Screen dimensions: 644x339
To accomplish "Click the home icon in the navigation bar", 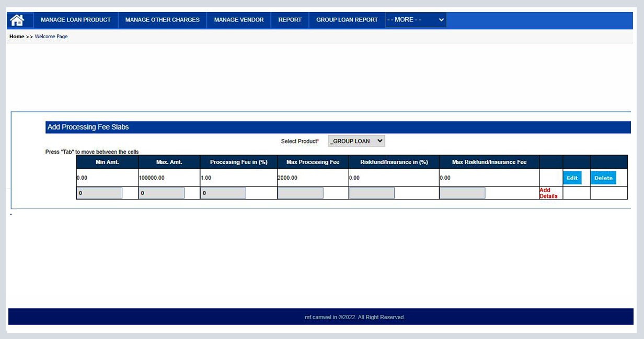I will [x=18, y=20].
